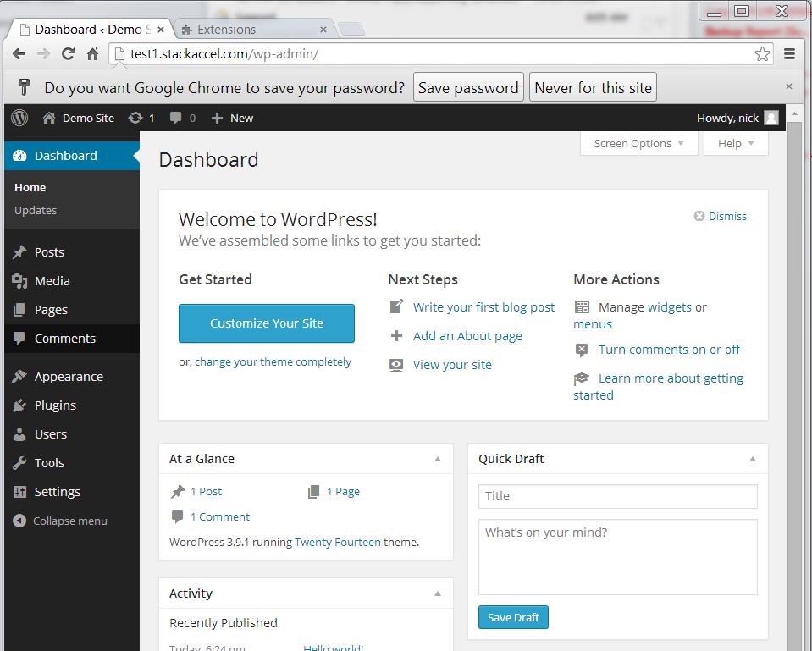Image resolution: width=812 pixels, height=651 pixels.
Task: Click the bookmark star in the address bar
Action: (x=762, y=52)
